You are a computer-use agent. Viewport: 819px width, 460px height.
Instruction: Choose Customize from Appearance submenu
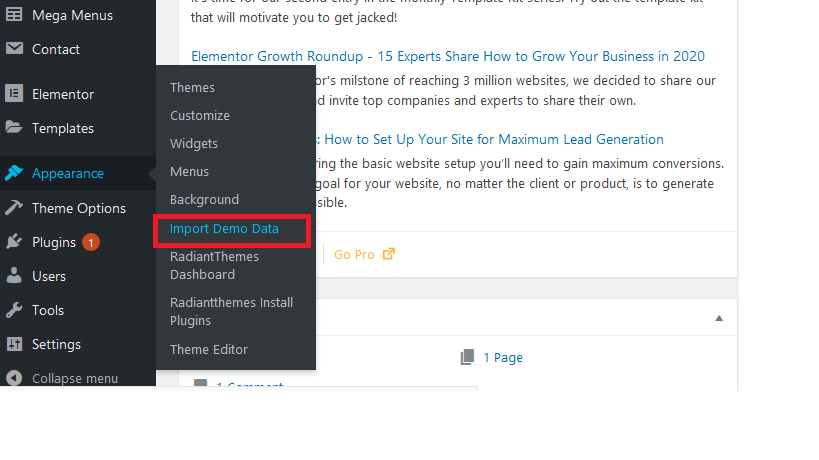(x=199, y=116)
